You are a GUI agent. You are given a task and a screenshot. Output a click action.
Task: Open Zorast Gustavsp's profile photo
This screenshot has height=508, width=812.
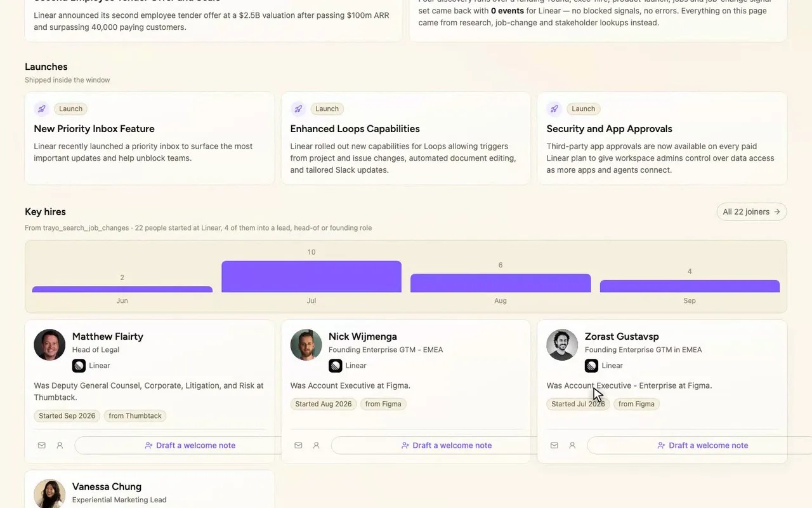(x=562, y=345)
